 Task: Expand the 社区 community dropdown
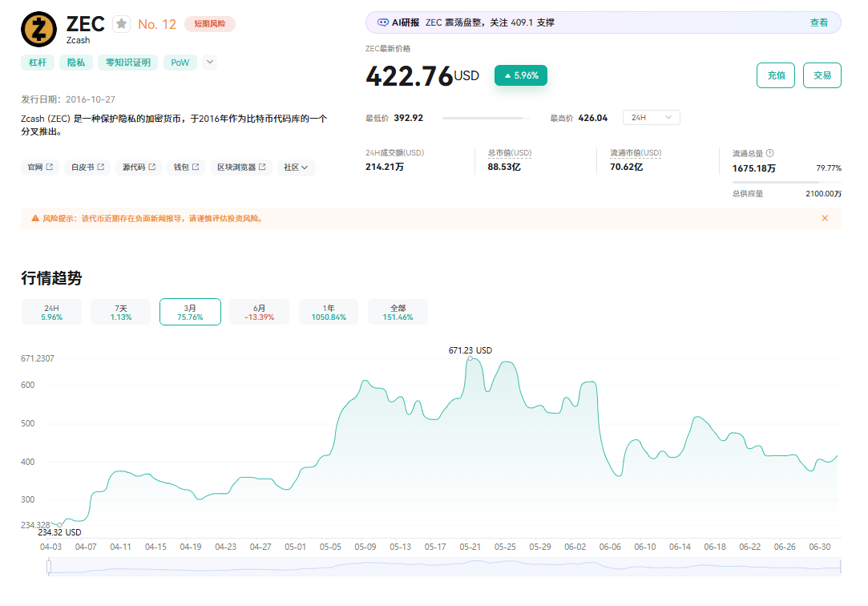[x=297, y=168]
